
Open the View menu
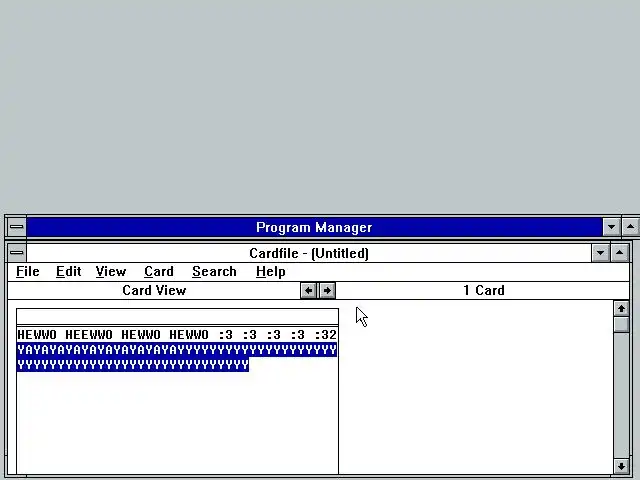pyautogui.click(x=111, y=271)
